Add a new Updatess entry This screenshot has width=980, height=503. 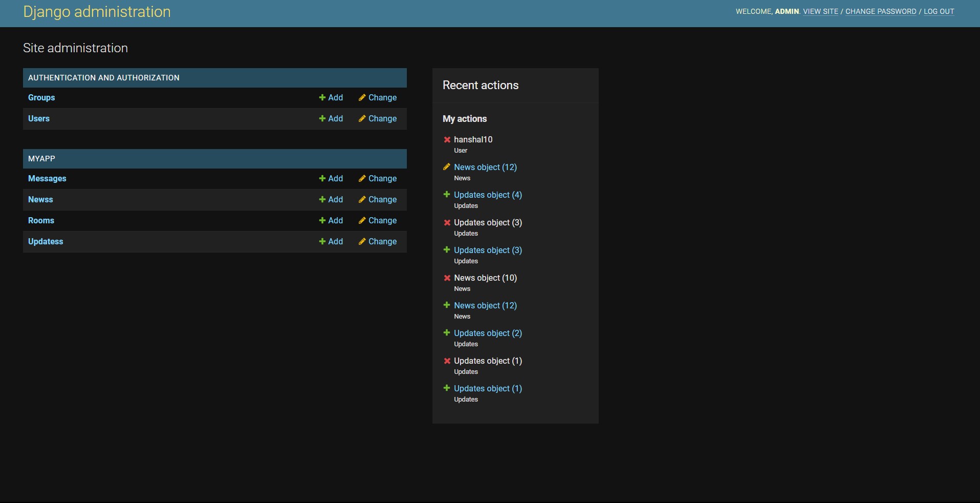coord(331,241)
